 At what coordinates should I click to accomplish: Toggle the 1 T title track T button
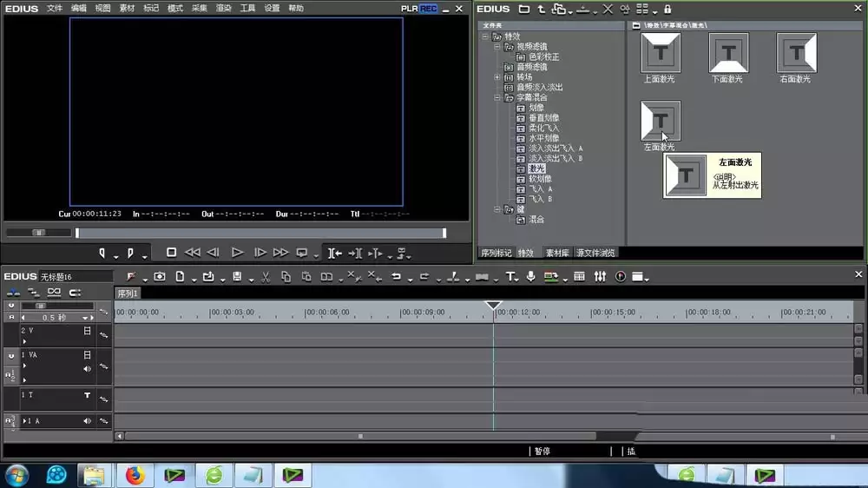tap(87, 395)
